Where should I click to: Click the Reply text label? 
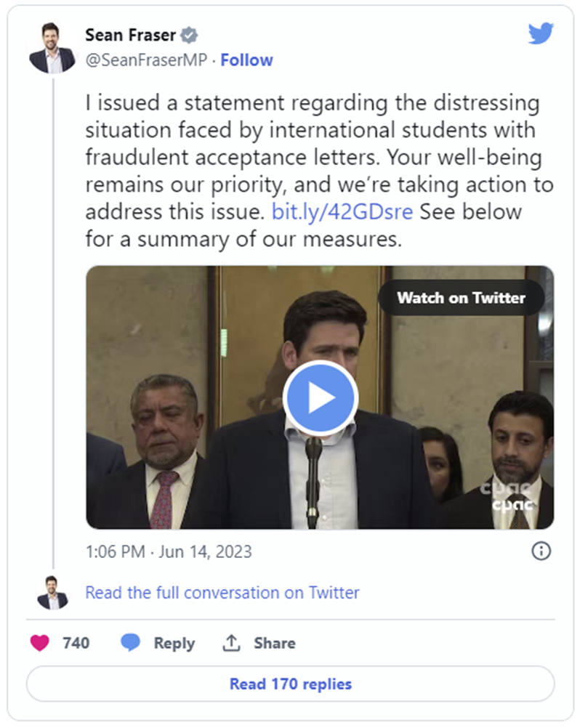pos(174,643)
